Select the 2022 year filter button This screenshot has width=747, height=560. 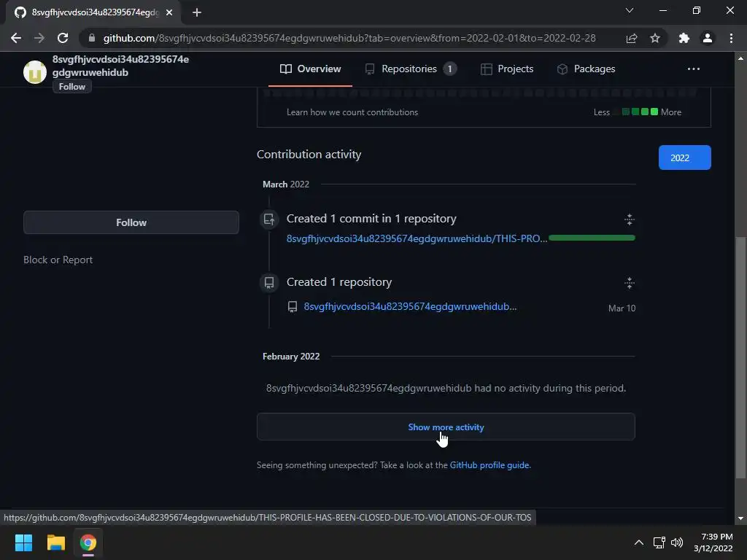(x=684, y=157)
